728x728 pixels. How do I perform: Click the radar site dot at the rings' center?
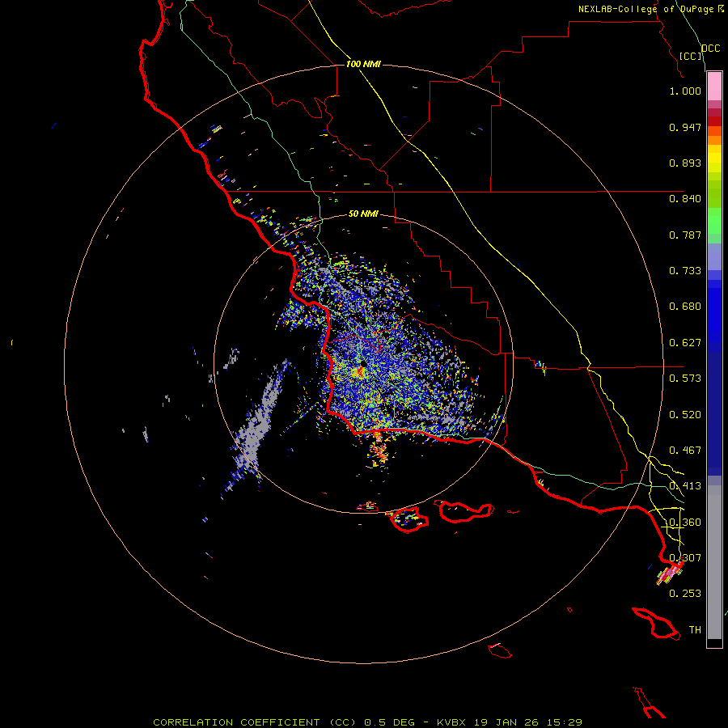[x=363, y=363]
